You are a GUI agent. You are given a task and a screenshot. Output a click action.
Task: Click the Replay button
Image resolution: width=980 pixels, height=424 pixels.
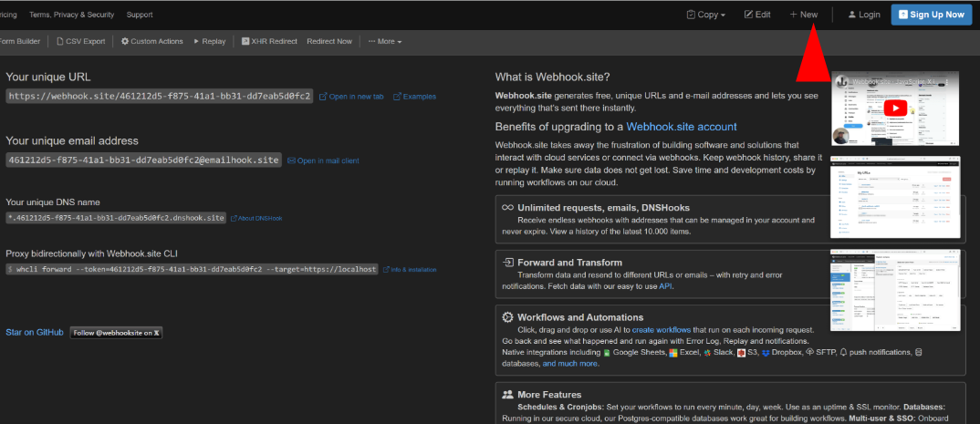(209, 41)
